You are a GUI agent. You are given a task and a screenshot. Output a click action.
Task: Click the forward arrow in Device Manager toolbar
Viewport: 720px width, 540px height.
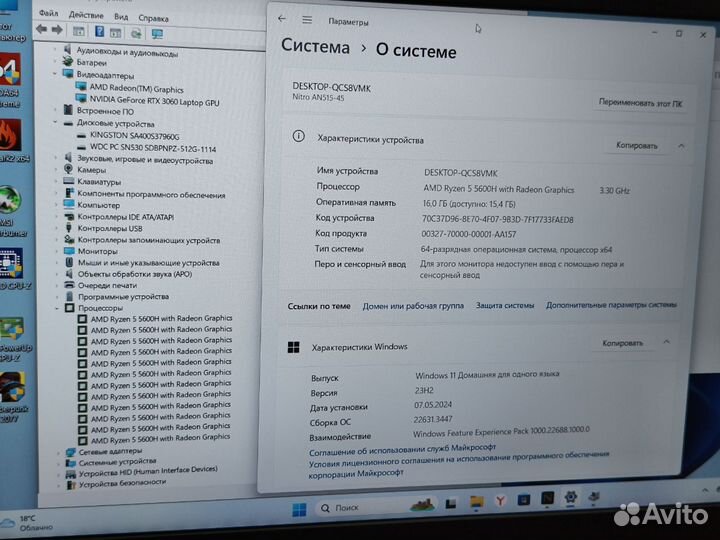click(x=57, y=30)
